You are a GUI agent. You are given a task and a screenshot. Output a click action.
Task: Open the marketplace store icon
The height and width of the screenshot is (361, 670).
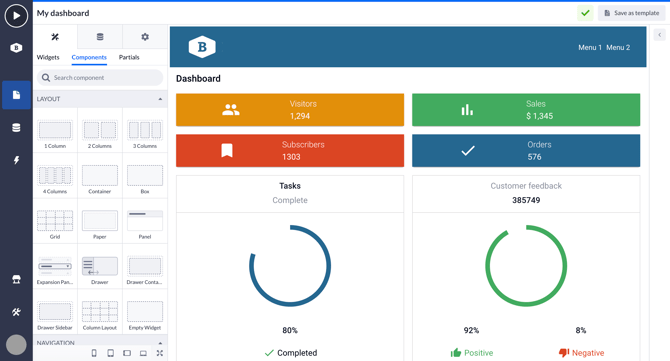(16, 279)
